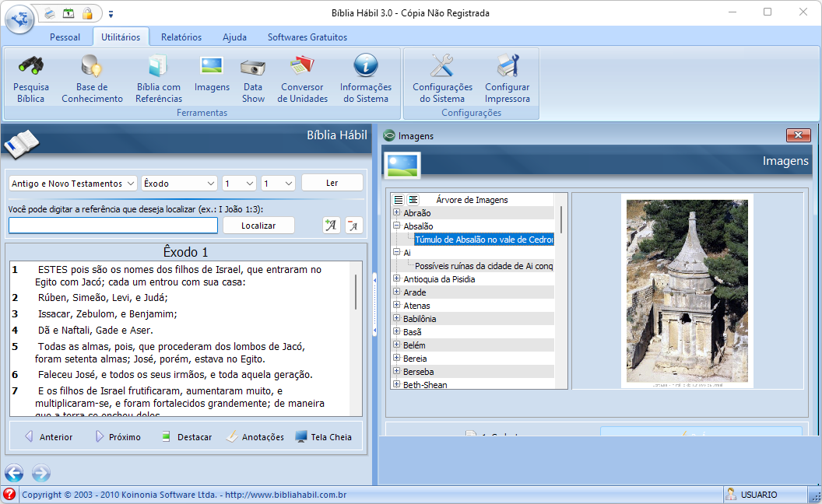Viewport: 822px width, 504px height.
Task: Click the Ler button
Action: coord(332,183)
